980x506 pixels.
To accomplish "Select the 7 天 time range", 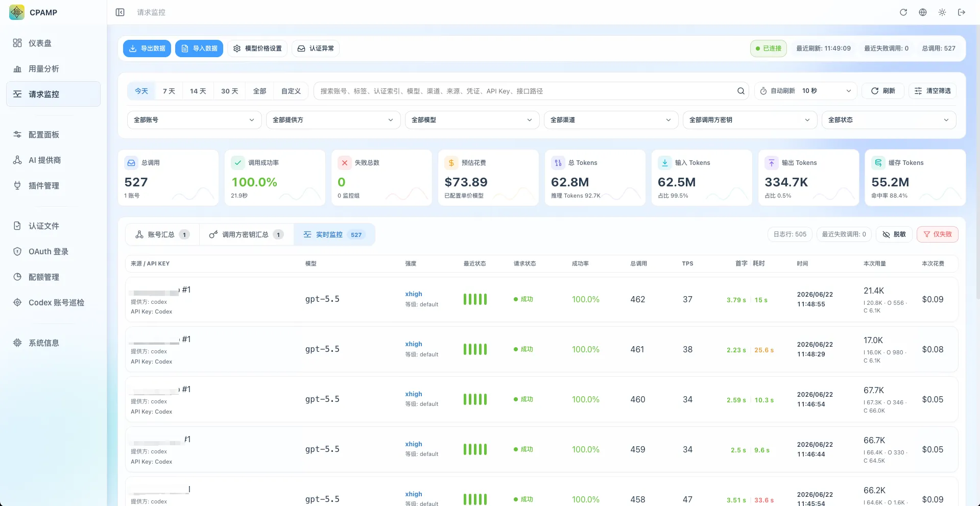I will 169,91.
